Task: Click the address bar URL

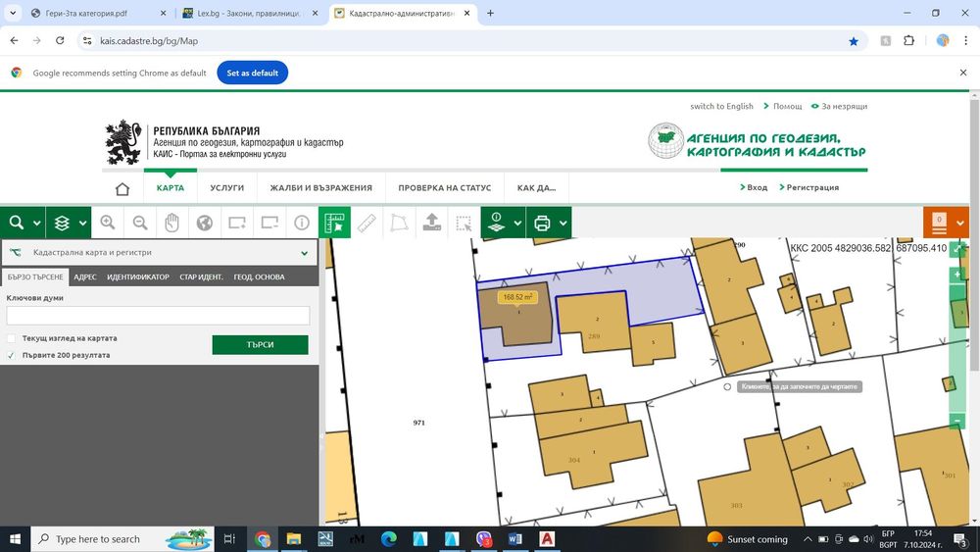Action: point(149,41)
